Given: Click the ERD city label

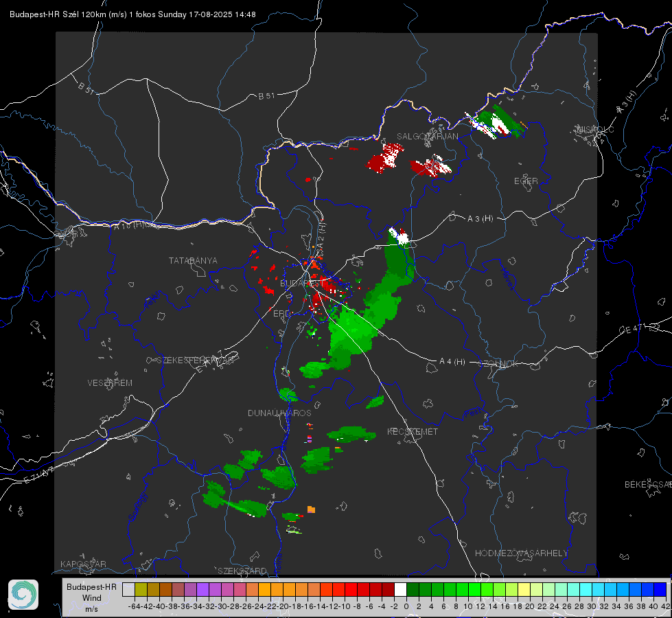Looking at the screenshot, I should (281, 314).
